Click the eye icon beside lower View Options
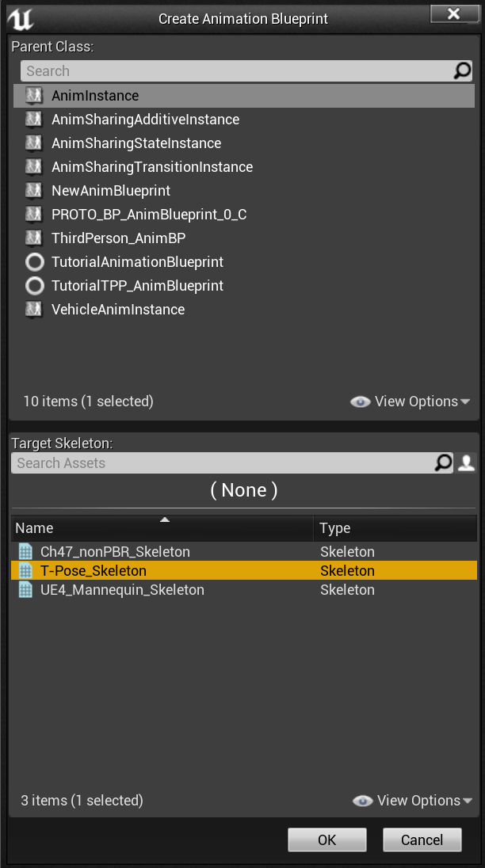The height and width of the screenshot is (868, 485). coord(363,801)
